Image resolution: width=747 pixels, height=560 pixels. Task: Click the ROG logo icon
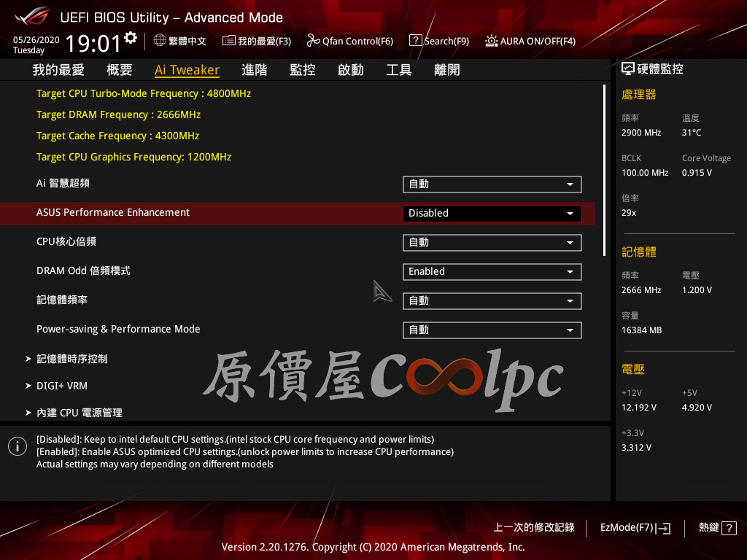coord(31,16)
